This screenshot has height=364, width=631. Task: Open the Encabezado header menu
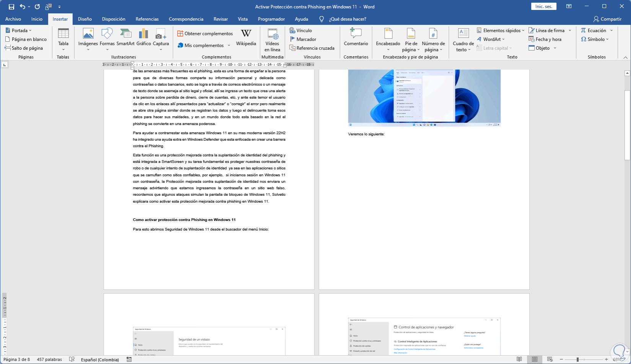point(388,40)
